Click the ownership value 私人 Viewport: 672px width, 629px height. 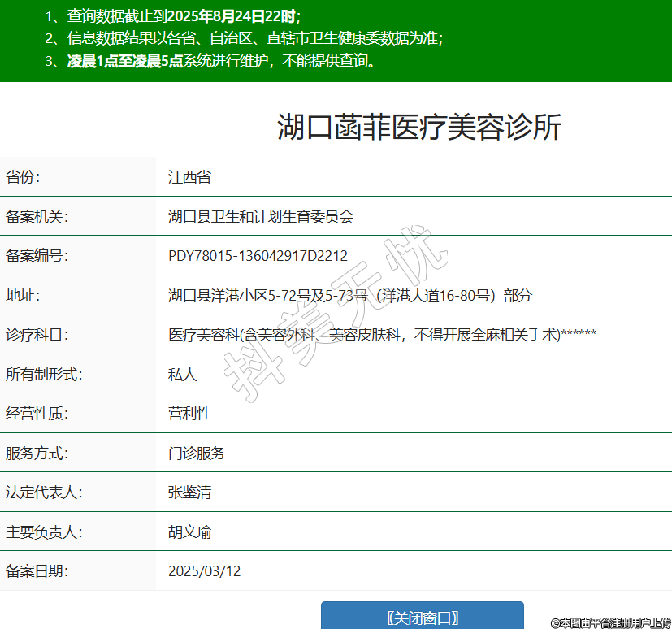(182, 374)
